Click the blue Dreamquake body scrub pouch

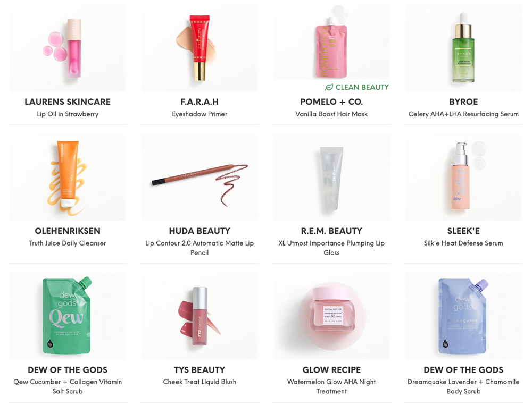pyautogui.click(x=463, y=316)
